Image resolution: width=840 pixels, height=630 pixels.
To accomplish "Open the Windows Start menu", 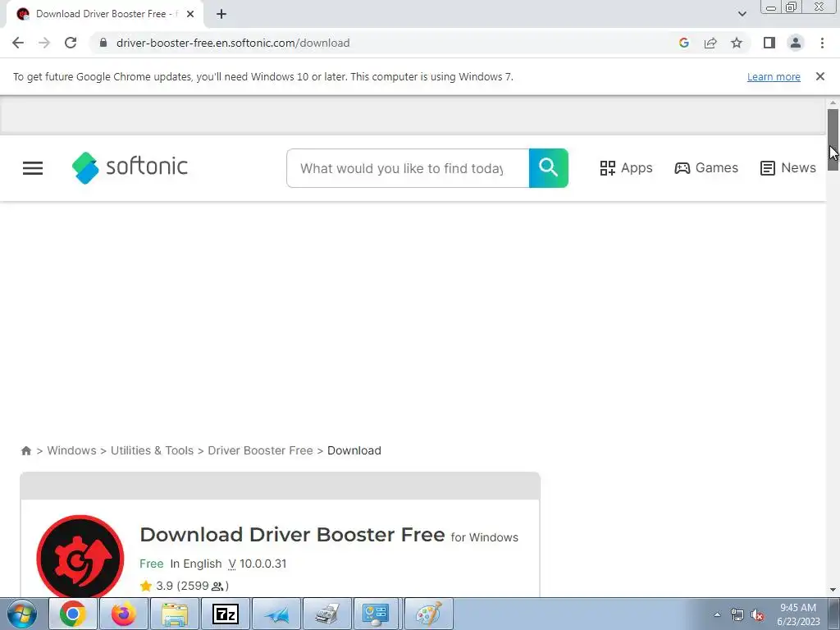I will tap(22, 614).
